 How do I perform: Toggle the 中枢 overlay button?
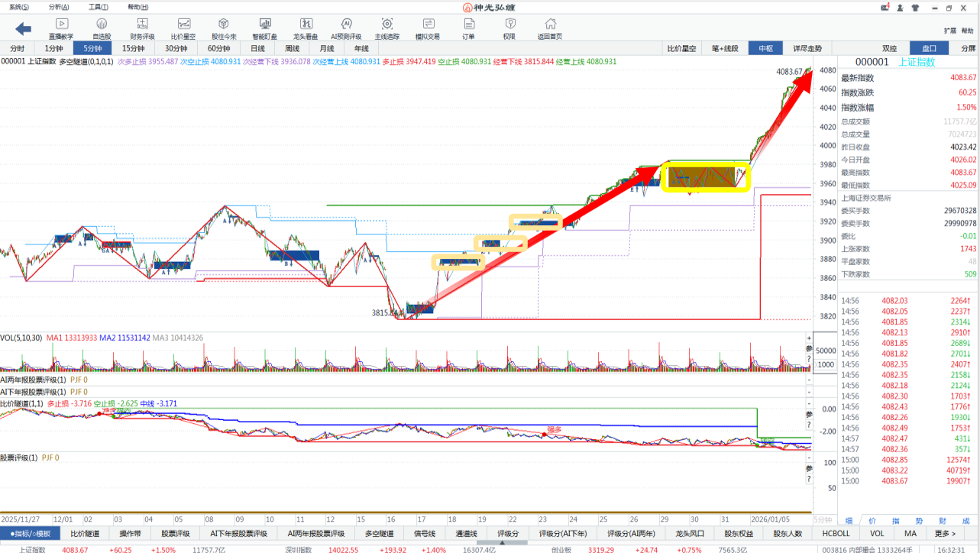[765, 48]
